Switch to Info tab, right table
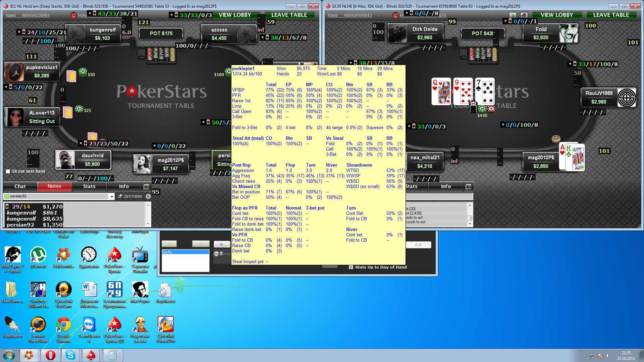The height and width of the screenshot is (362, 644). pos(446,186)
